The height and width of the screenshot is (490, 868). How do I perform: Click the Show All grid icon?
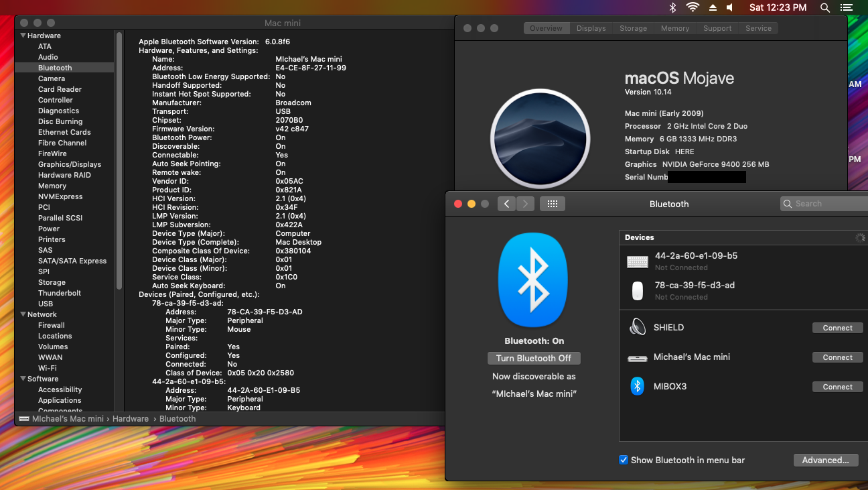[553, 204]
